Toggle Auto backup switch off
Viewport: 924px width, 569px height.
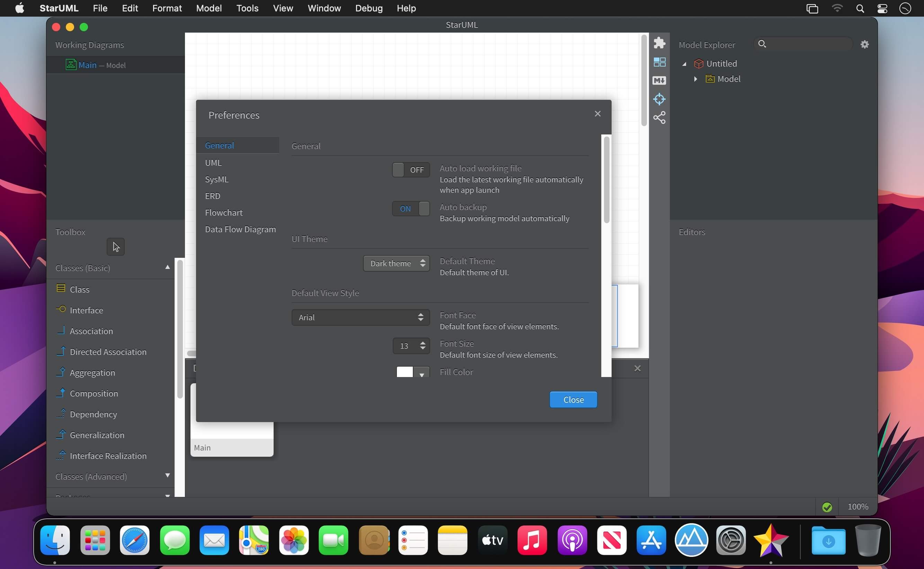[x=411, y=209]
